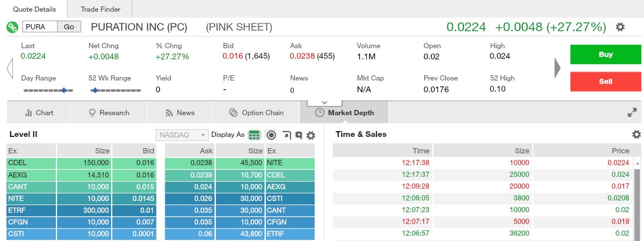Select the circular ring display for Level II
644x241 pixels.
click(x=271, y=135)
